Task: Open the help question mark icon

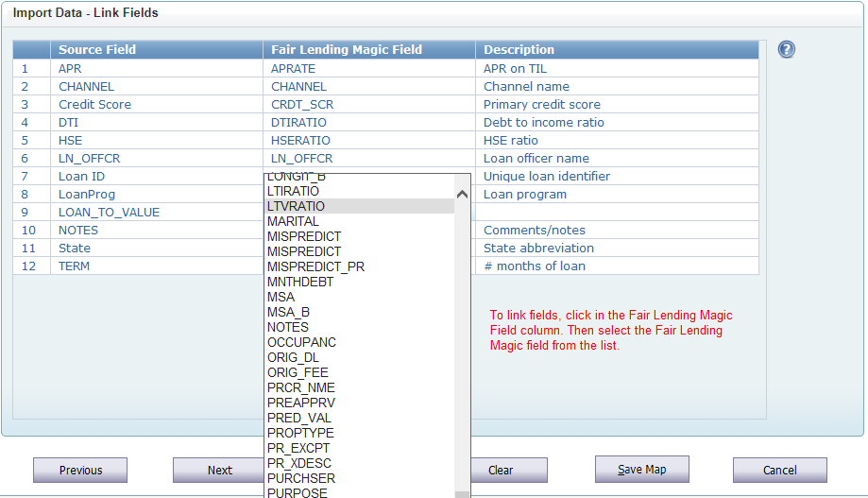Action: click(x=786, y=49)
